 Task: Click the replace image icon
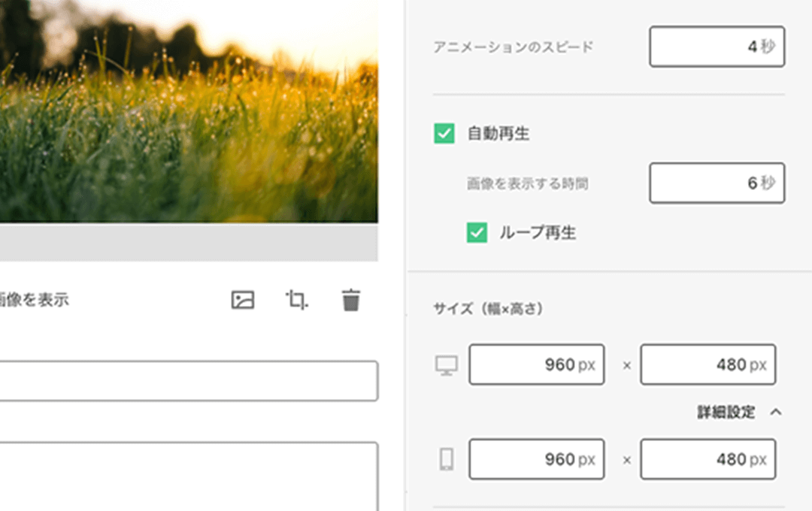(242, 301)
